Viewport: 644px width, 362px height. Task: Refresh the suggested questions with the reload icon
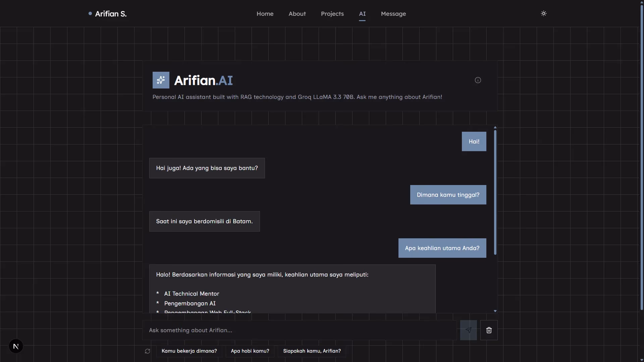point(147,351)
